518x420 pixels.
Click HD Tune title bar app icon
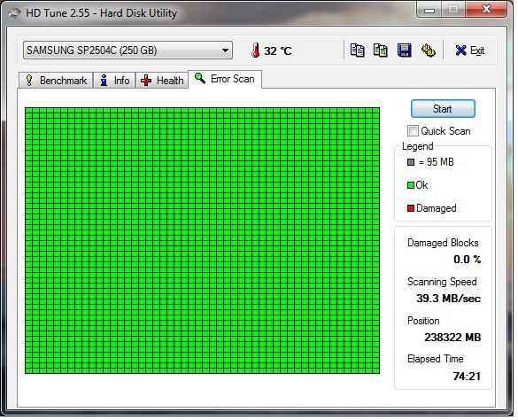[x=14, y=13]
